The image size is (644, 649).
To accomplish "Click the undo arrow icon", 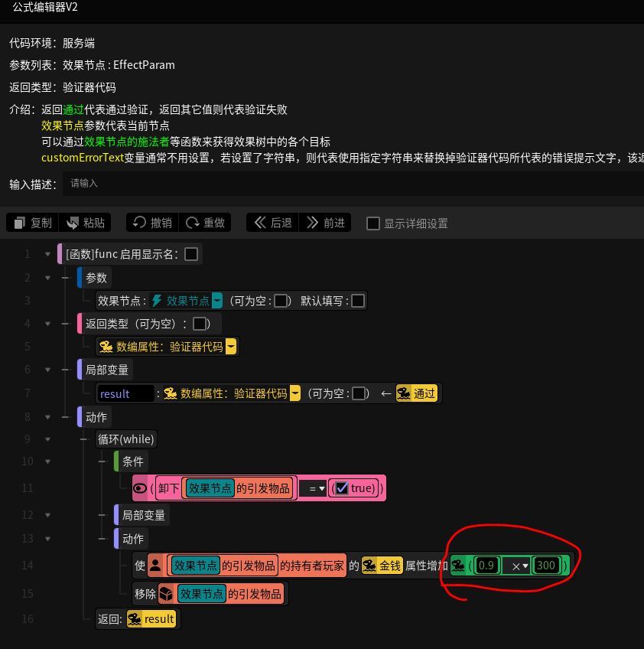I will point(139,223).
